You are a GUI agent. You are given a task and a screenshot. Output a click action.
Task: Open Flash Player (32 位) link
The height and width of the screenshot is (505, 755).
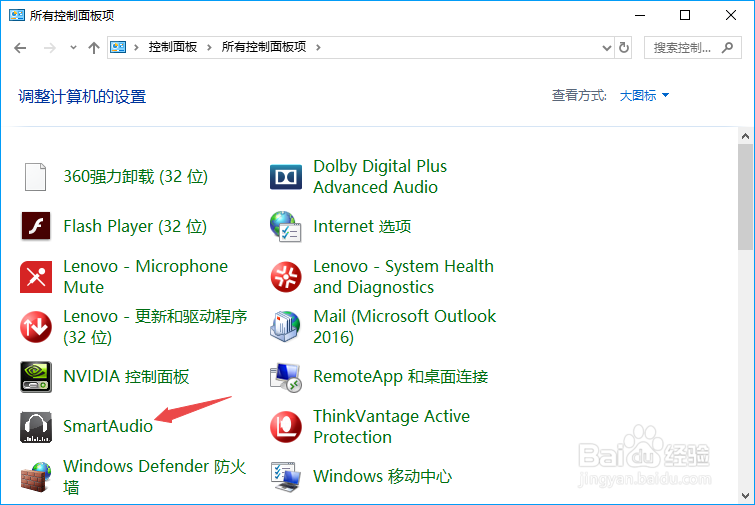coord(135,226)
